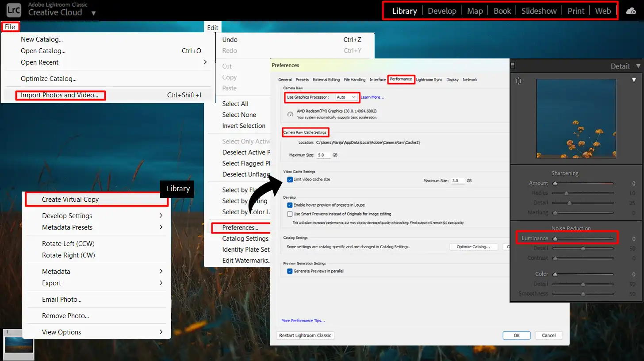Viewport: 644px width, 361px height.
Task: Toggle the Detail panel on/off switch
Action: coord(513,66)
